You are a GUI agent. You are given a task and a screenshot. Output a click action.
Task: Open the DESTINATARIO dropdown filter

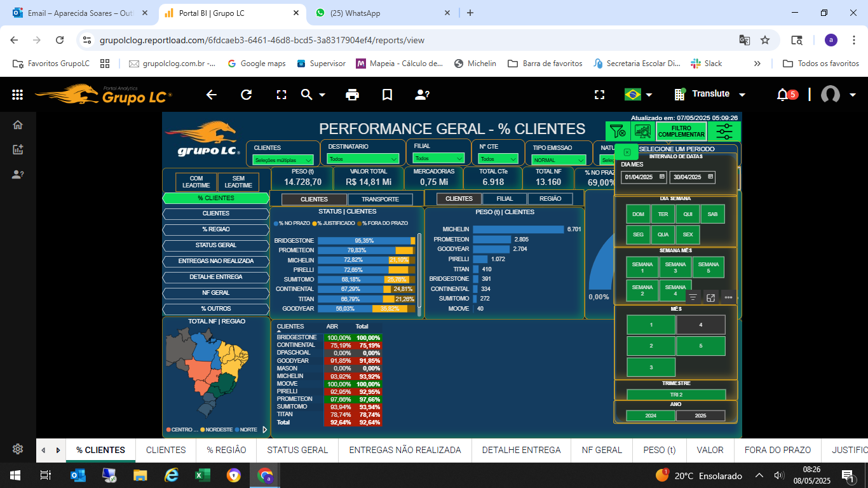pyautogui.click(x=363, y=159)
